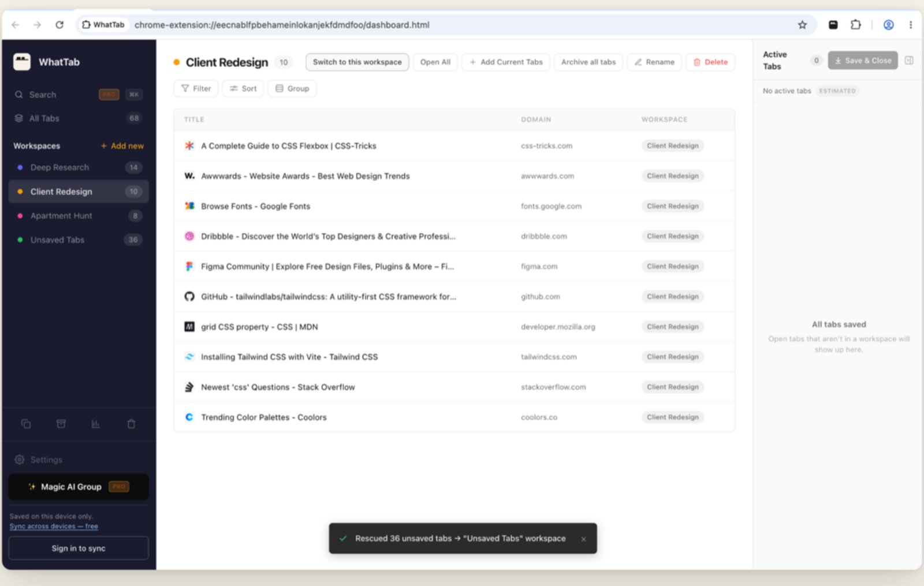Open the Group options
The width and height of the screenshot is (924, 586).
click(292, 88)
